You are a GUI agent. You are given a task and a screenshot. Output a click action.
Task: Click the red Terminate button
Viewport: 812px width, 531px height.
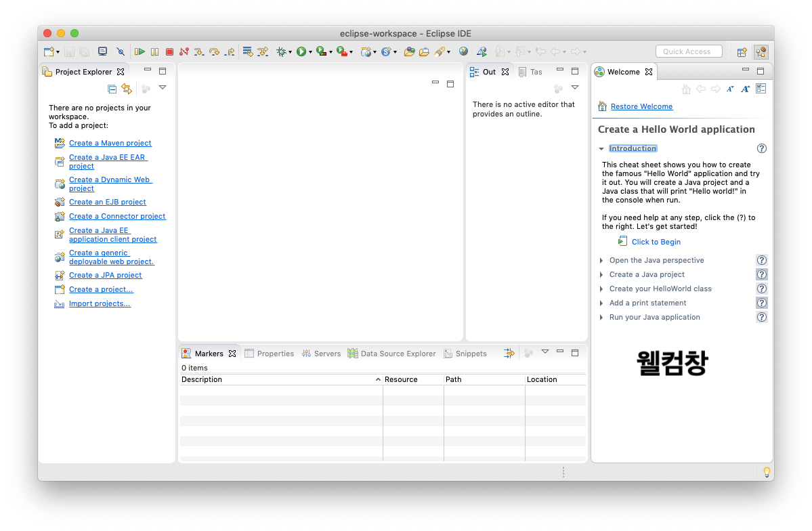(x=169, y=51)
